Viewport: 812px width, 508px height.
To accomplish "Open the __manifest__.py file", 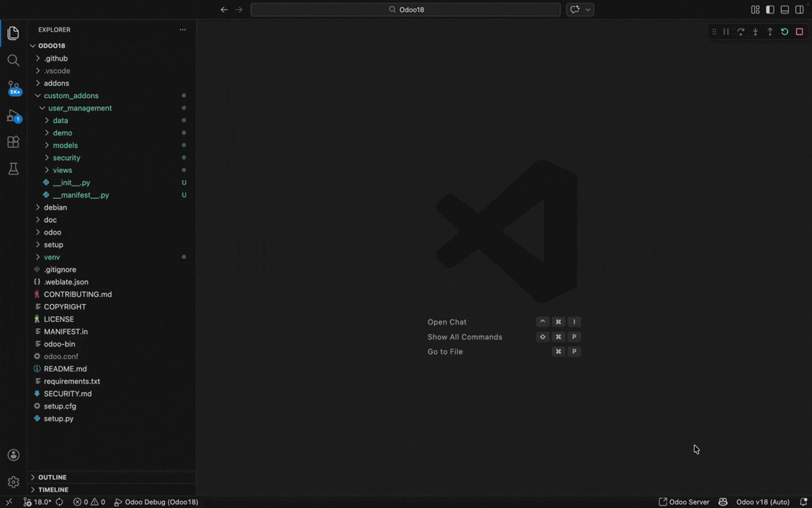I will pyautogui.click(x=111, y=195).
